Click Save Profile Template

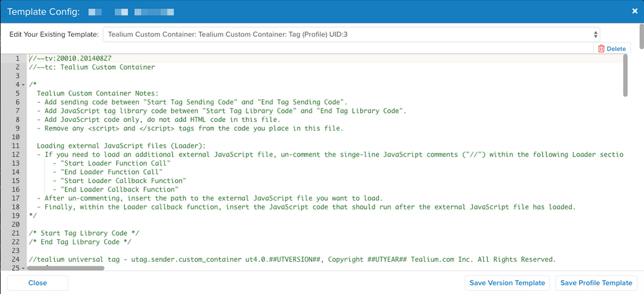[596, 283]
